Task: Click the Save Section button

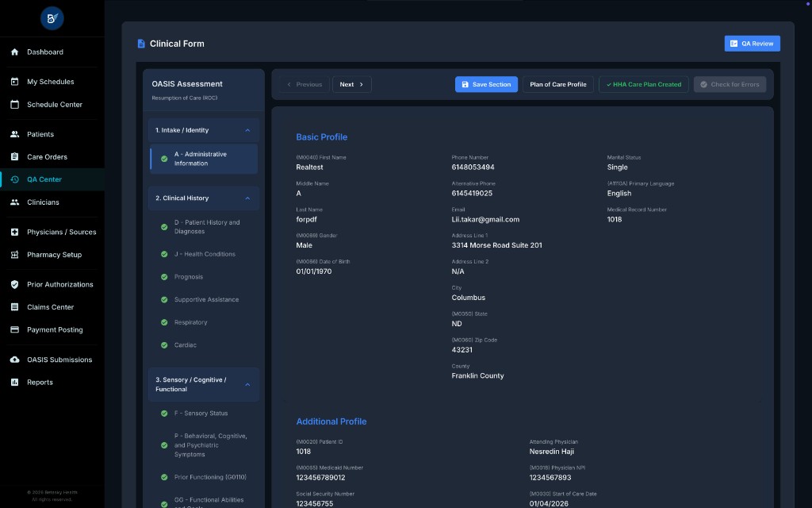Action: click(486, 84)
